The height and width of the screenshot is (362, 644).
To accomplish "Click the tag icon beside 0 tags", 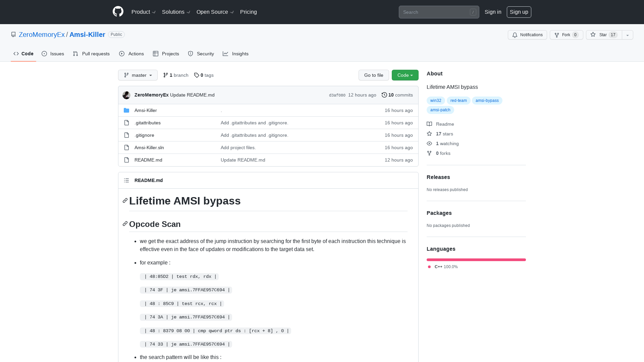I will pos(197,75).
